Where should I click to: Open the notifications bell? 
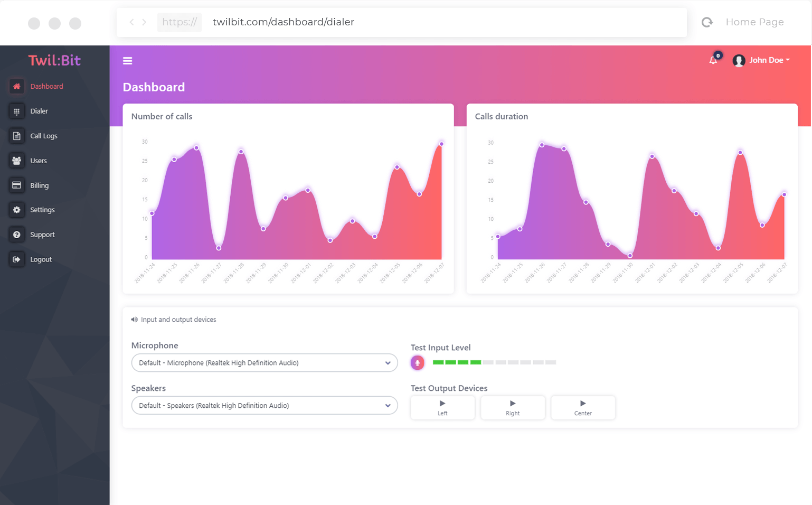713,60
